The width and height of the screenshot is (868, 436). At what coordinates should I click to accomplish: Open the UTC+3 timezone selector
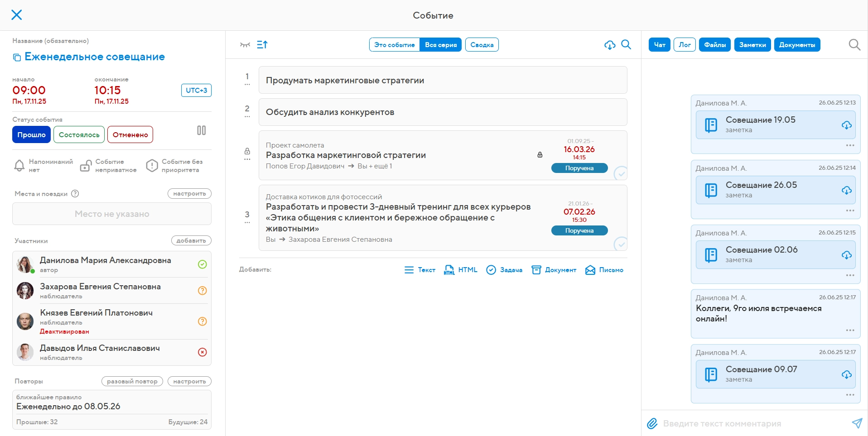click(196, 90)
